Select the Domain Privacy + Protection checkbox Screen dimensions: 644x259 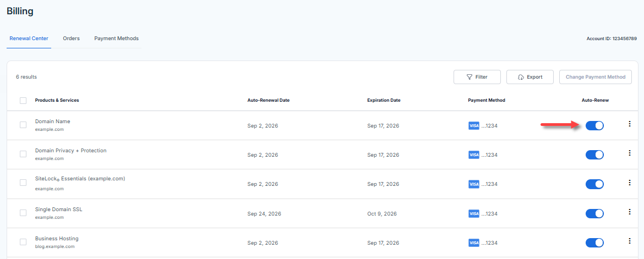coord(23,154)
